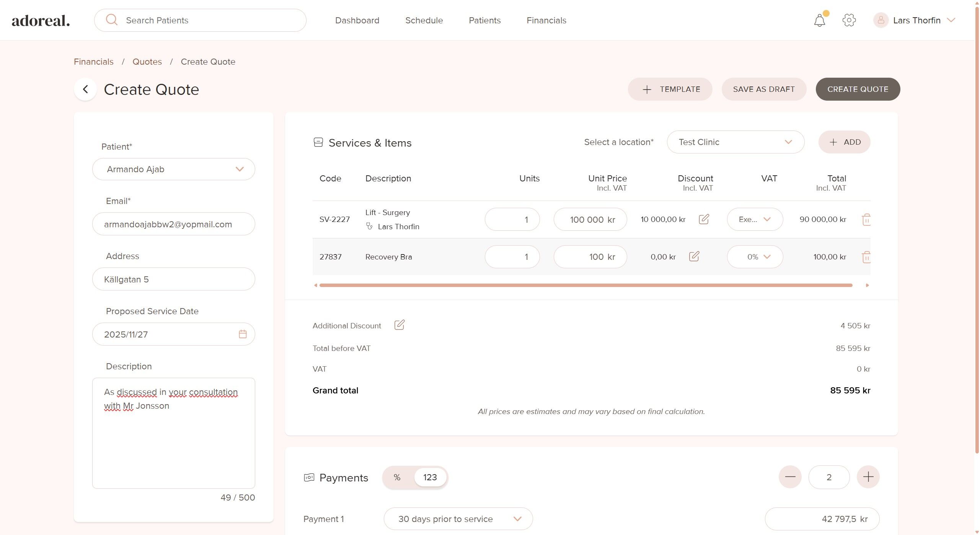Open the notifications bell
The image size is (980, 535).
click(x=819, y=20)
